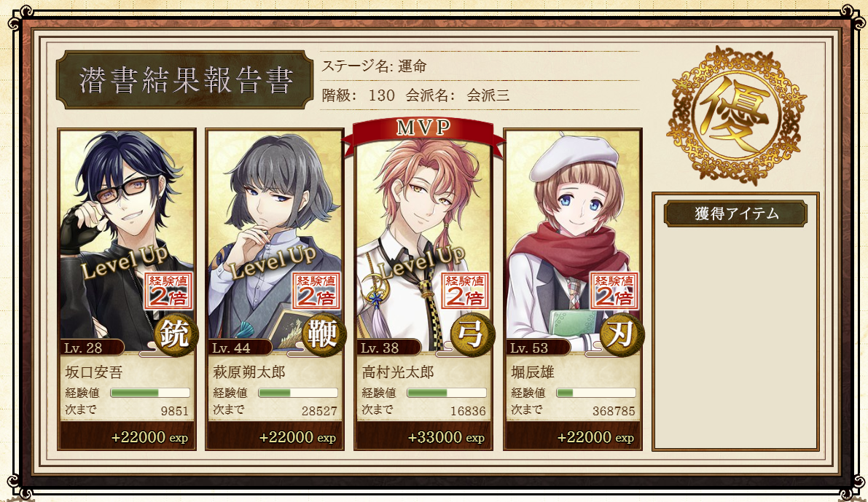The width and height of the screenshot is (868, 502).
Task: Click the 弓 bow weapon badge
Action: point(473,334)
